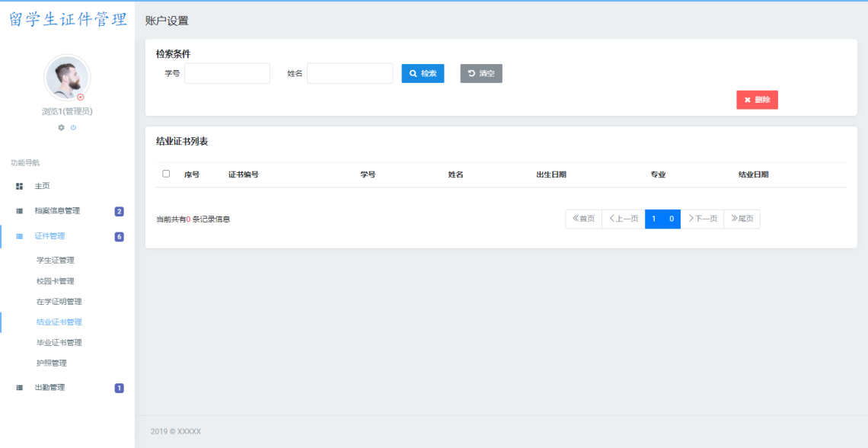Click the logout power icon below the avatar
Viewport: 868px width, 448px height.
[x=73, y=127]
